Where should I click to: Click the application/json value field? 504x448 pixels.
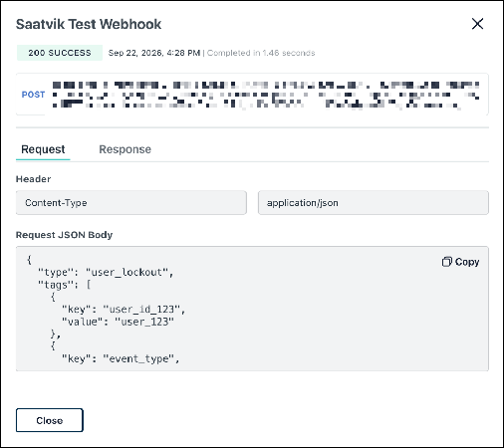pyautogui.click(x=374, y=203)
